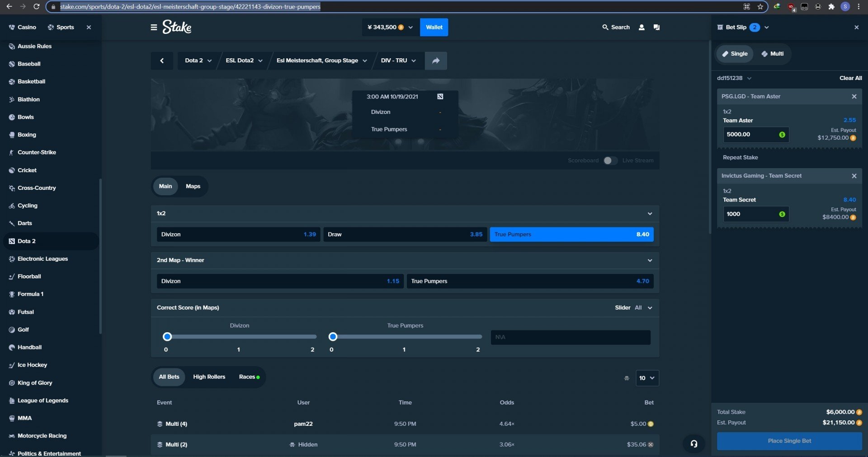The image size is (868, 457).
Task: Close the left sidebar with X
Action: point(89,28)
